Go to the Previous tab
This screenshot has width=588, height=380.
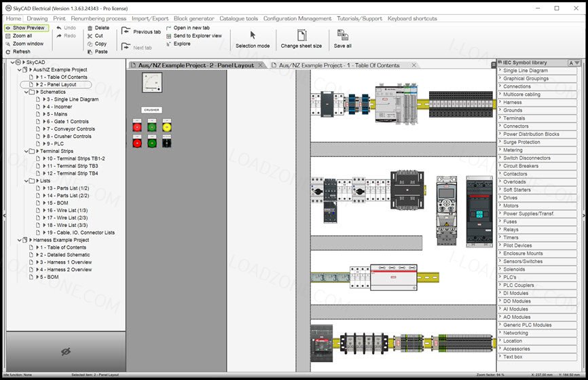click(141, 31)
